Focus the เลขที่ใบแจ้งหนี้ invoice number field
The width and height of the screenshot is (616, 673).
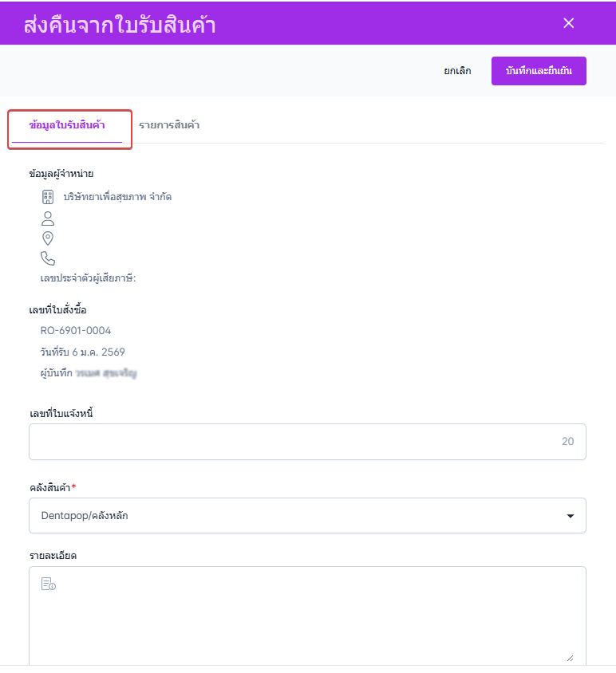tap(307, 442)
